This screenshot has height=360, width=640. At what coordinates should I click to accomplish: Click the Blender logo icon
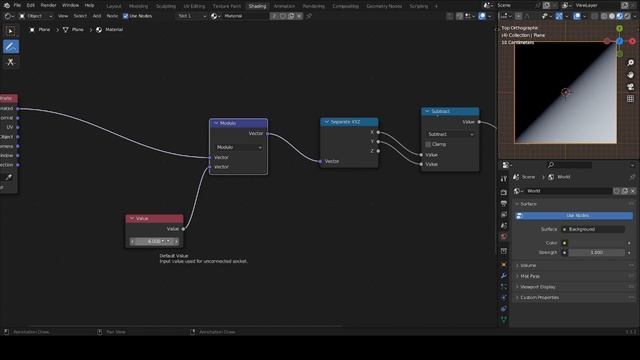tap(6, 5)
